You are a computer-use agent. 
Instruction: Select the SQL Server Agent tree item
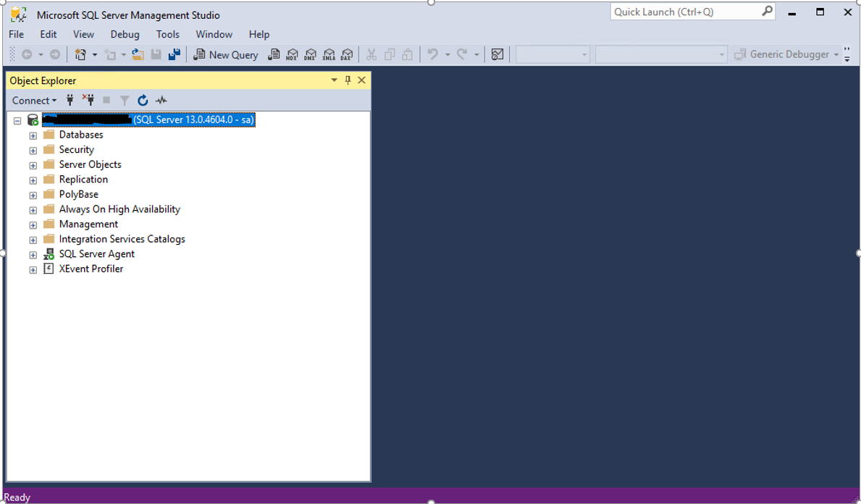96,253
